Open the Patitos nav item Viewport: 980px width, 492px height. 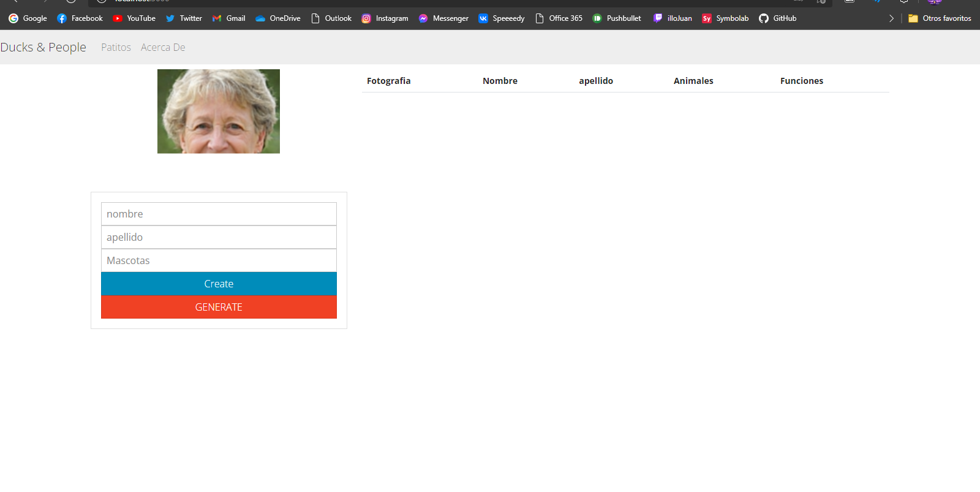pyautogui.click(x=116, y=47)
